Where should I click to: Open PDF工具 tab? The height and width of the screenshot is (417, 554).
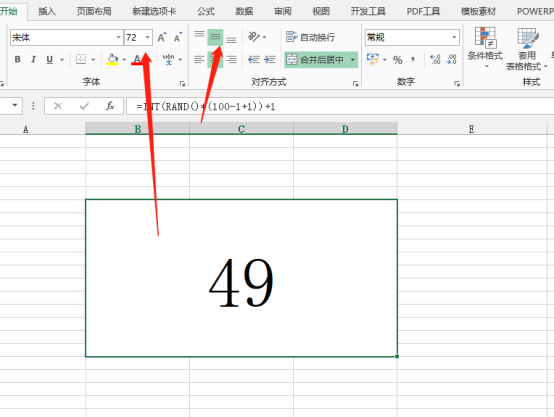coord(423,11)
